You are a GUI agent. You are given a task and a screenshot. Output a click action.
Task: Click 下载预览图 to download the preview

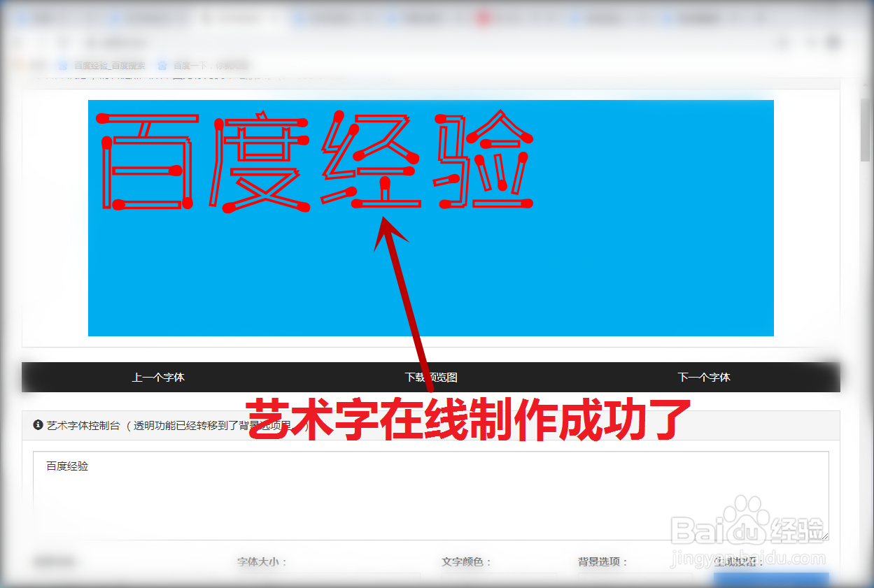tap(431, 377)
